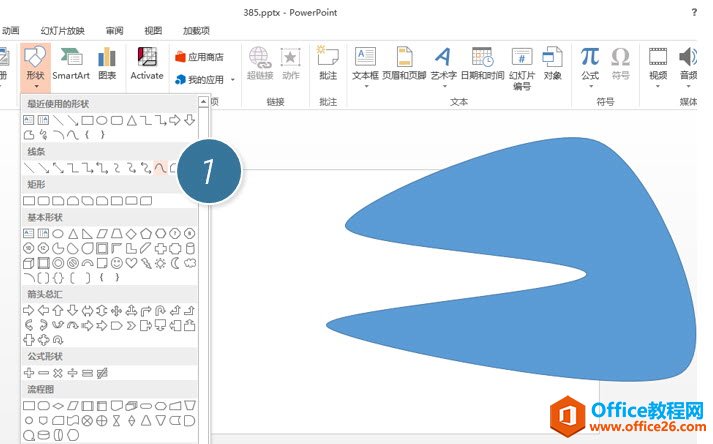
Task: Choose the elbow arrow connector in 线条 section
Action: coord(87,168)
